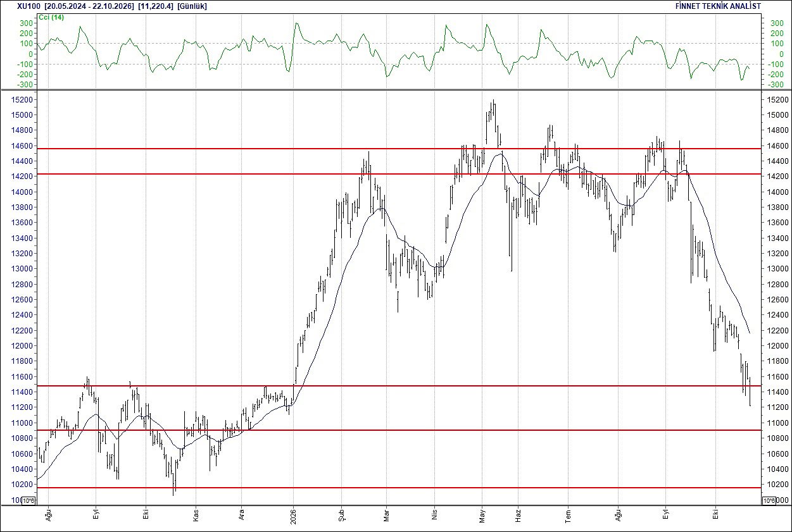The width and height of the screenshot is (792, 532).
Task: Click -100 on the right CCI axis
Action: (775, 64)
